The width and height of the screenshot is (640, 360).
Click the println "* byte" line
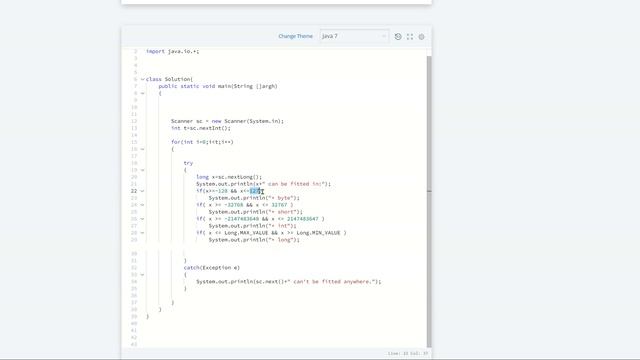pyautogui.click(x=254, y=198)
